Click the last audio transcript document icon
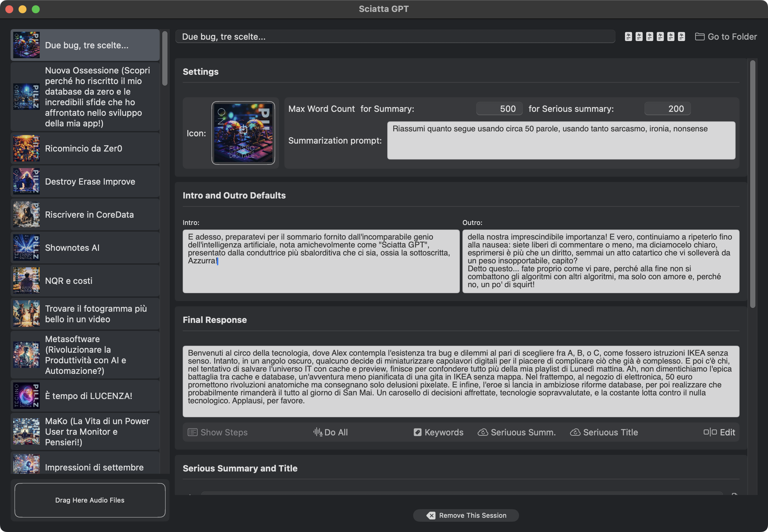Viewport: 768px width, 532px height. pyautogui.click(x=681, y=37)
